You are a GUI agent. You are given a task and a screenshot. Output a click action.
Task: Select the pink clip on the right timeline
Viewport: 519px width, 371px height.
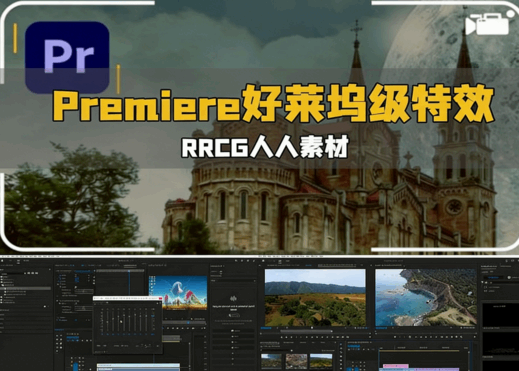[x=396, y=366]
